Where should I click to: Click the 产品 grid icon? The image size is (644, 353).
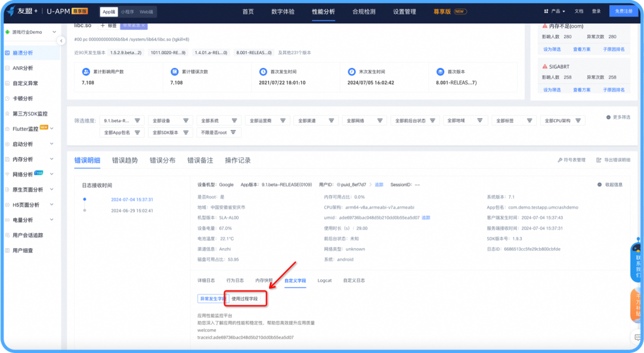click(x=546, y=11)
